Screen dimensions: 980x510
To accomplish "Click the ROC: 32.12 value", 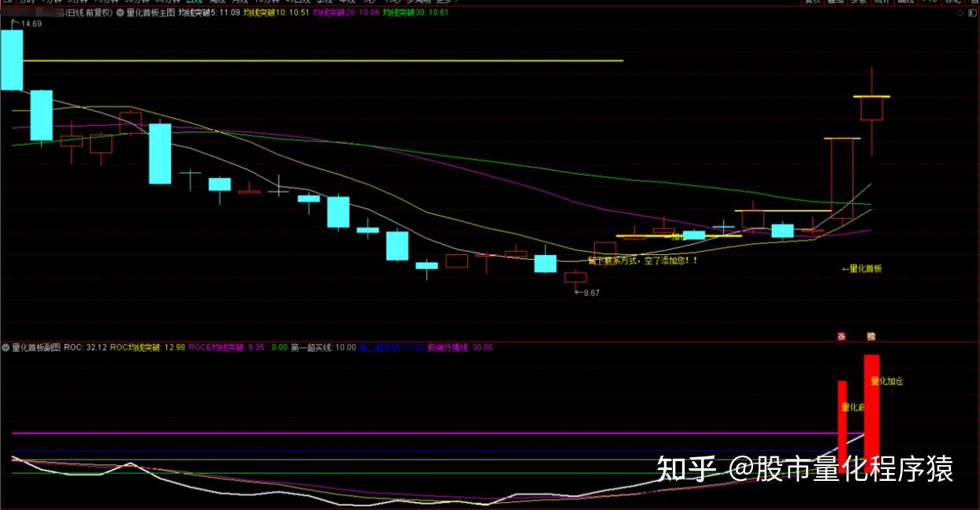I will coord(85,347).
